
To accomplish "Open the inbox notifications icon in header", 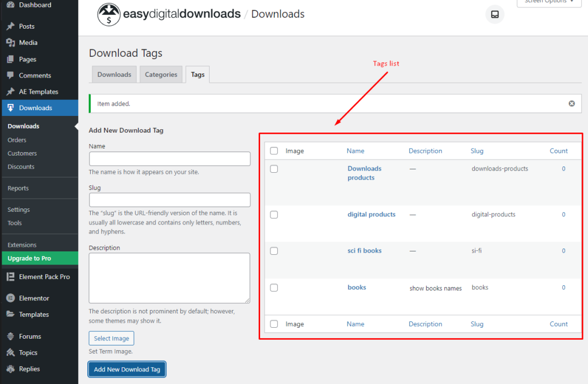I will pos(494,14).
